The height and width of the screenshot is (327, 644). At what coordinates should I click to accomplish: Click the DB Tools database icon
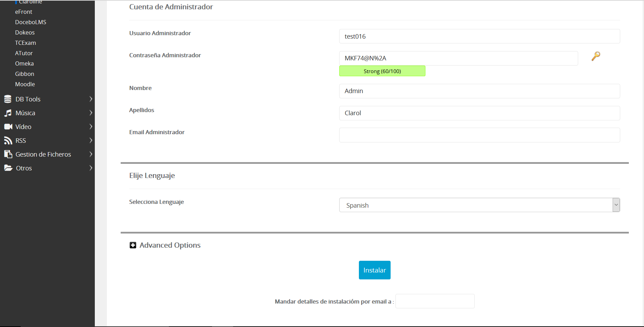point(8,99)
